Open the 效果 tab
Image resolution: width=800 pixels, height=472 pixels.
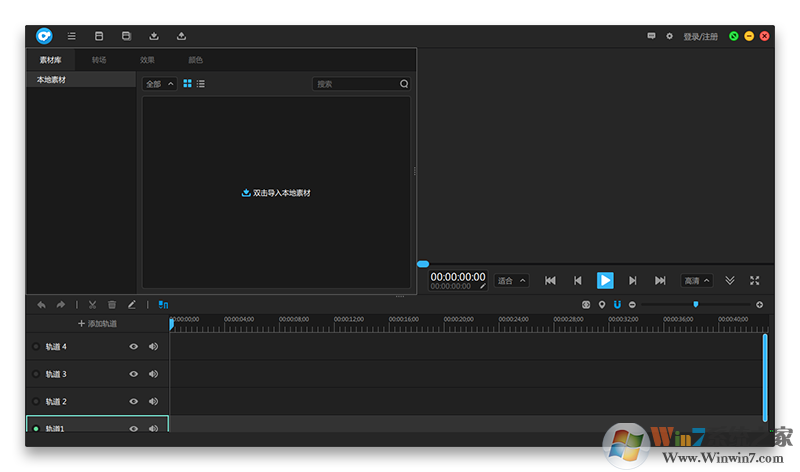(x=147, y=60)
